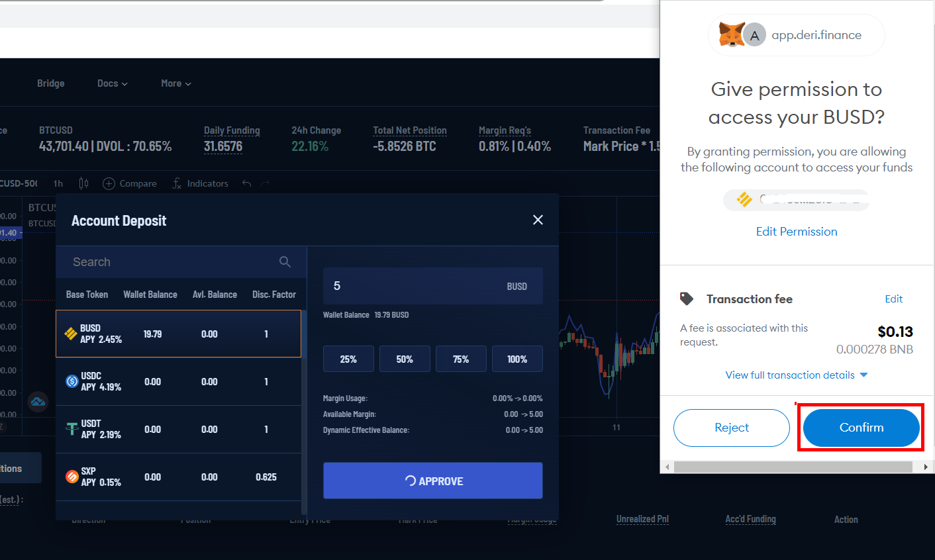The width and height of the screenshot is (935, 560).
Task: Click the Margin Req's label
Action: 505,130
